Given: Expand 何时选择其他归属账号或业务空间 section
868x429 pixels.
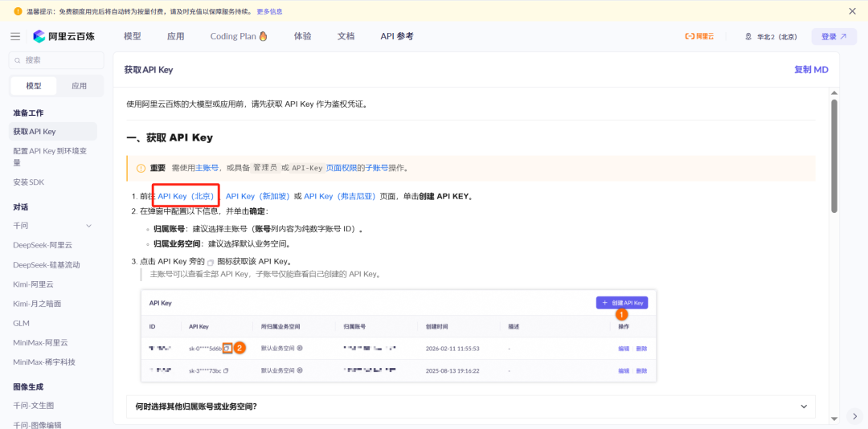Looking at the screenshot, I should pos(470,407).
